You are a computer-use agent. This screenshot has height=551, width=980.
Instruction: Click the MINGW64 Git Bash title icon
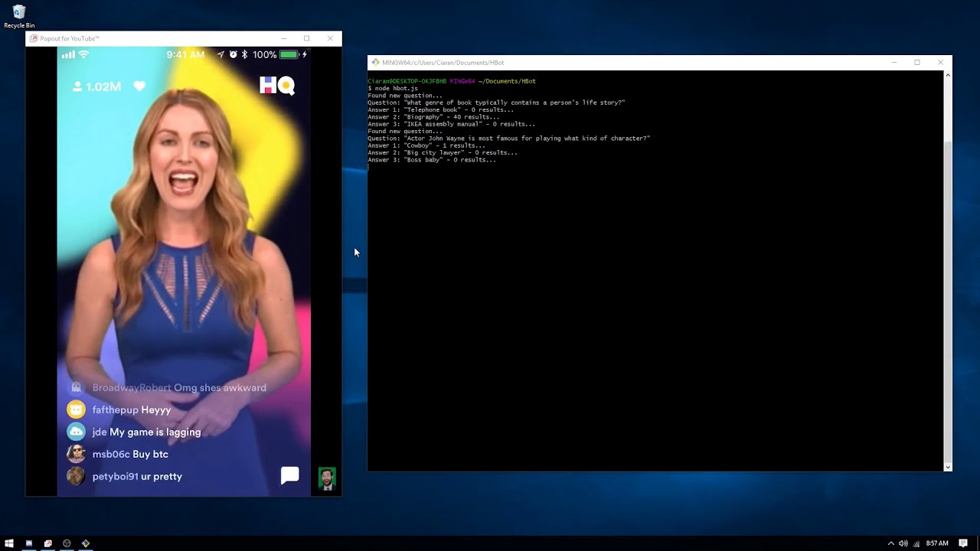point(375,62)
